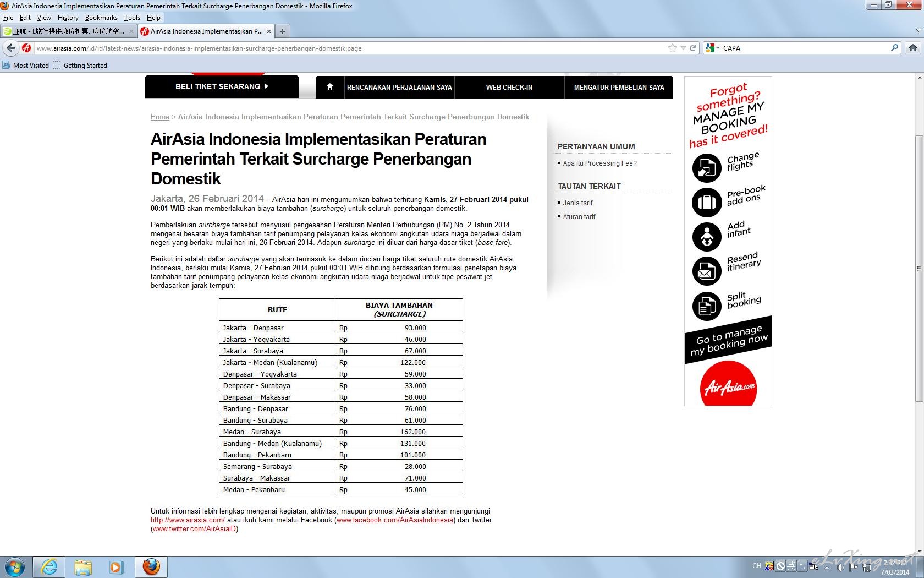
Task: Click 'Bandung - Pekanbaru' route cell
Action: click(x=277, y=455)
